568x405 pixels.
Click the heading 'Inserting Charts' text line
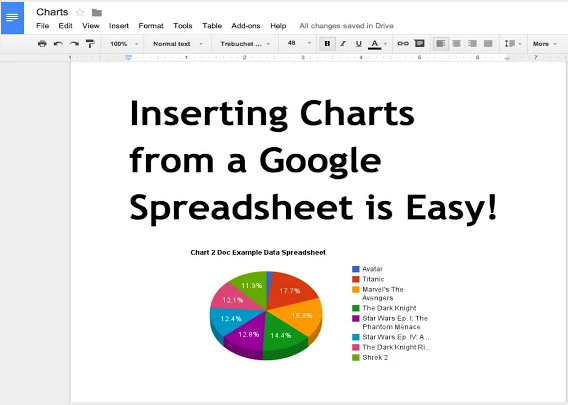pyautogui.click(x=272, y=114)
